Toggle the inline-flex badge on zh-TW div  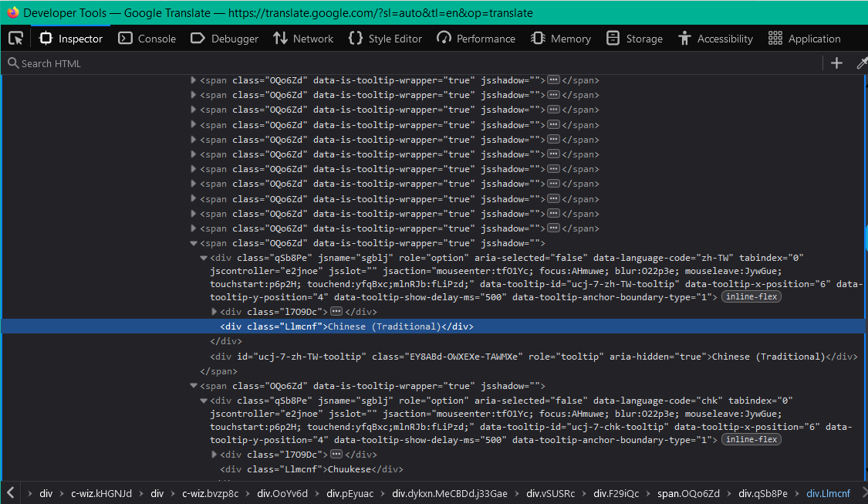[751, 297]
